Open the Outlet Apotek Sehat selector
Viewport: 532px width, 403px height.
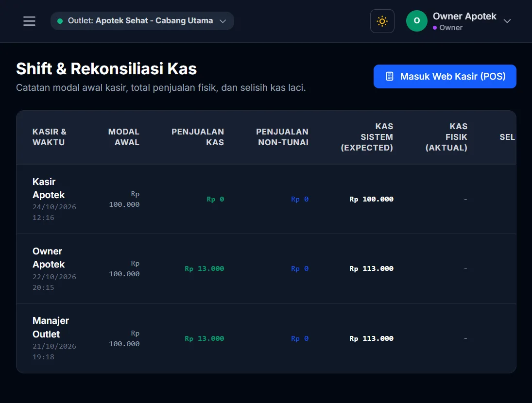coord(142,21)
